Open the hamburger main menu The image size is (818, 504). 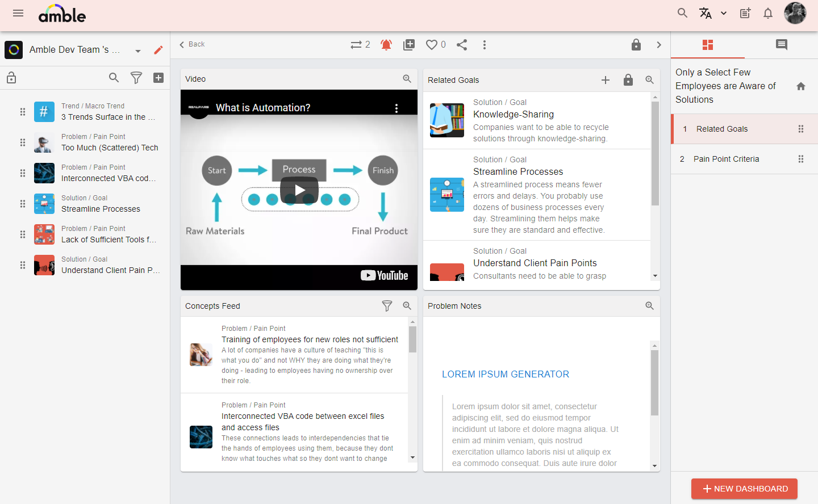pyautogui.click(x=18, y=13)
